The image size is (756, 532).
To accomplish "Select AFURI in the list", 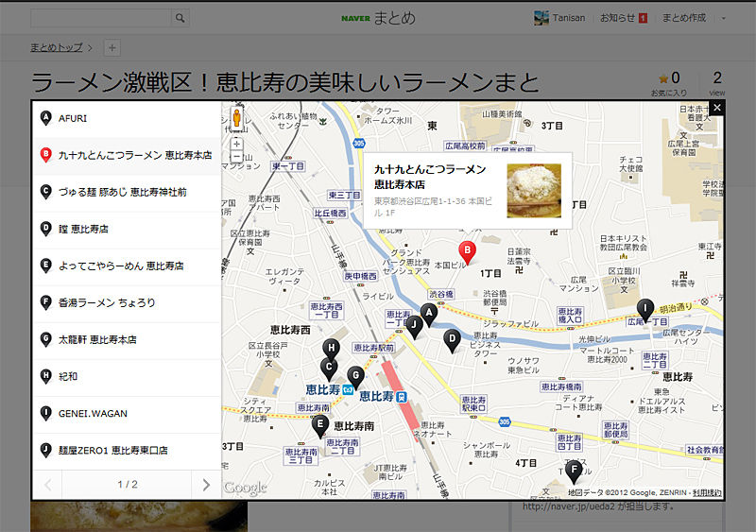I will 128,119.
